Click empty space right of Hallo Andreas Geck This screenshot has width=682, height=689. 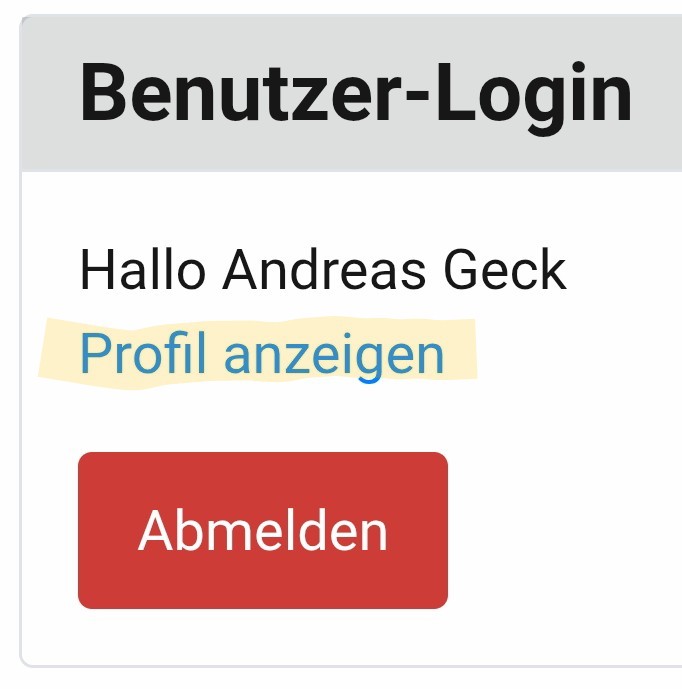click(x=624, y=269)
